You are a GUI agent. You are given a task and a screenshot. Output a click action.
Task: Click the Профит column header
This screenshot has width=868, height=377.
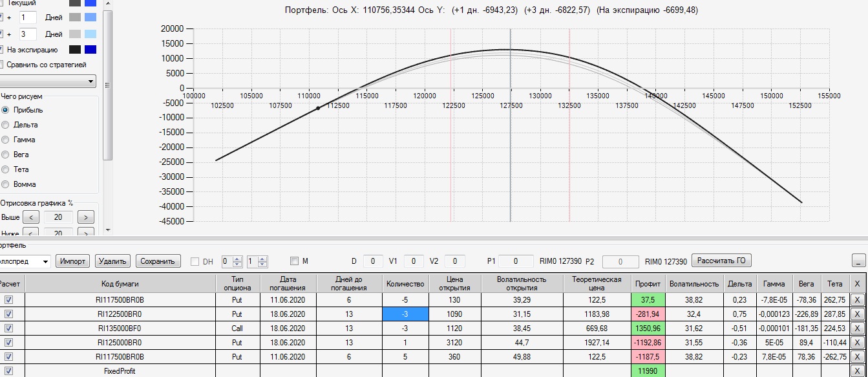click(648, 283)
